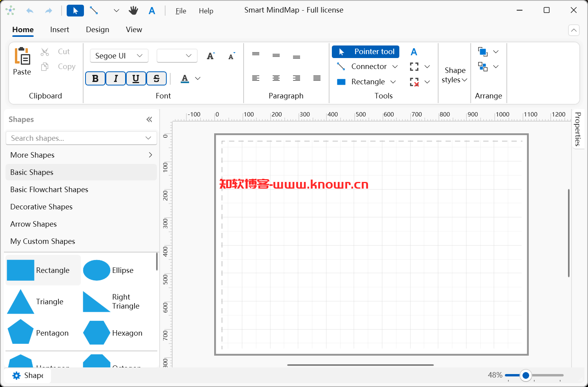
Task: Open the Help menu
Action: click(x=206, y=11)
